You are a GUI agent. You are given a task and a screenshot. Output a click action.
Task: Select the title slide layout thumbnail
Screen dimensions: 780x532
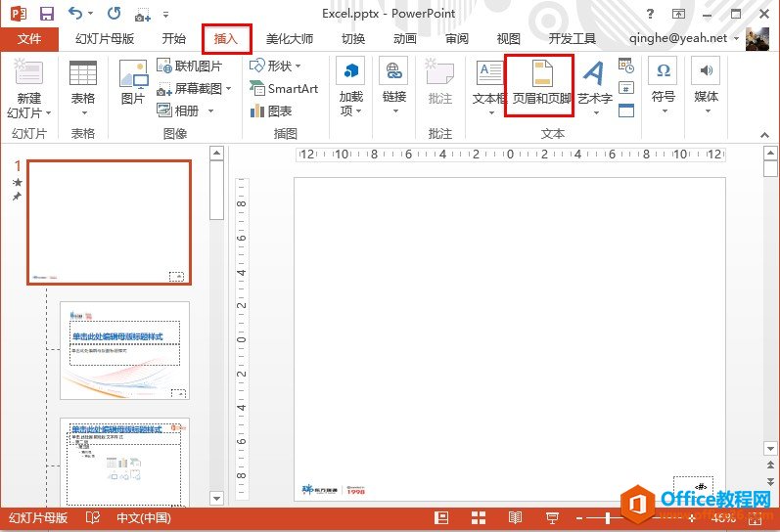(125, 350)
